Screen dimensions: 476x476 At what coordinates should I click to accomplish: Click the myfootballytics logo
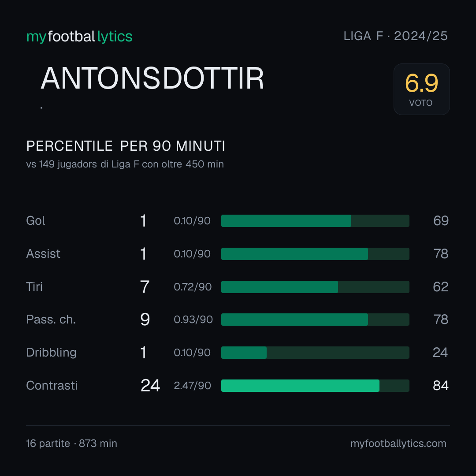pyautogui.click(x=79, y=37)
